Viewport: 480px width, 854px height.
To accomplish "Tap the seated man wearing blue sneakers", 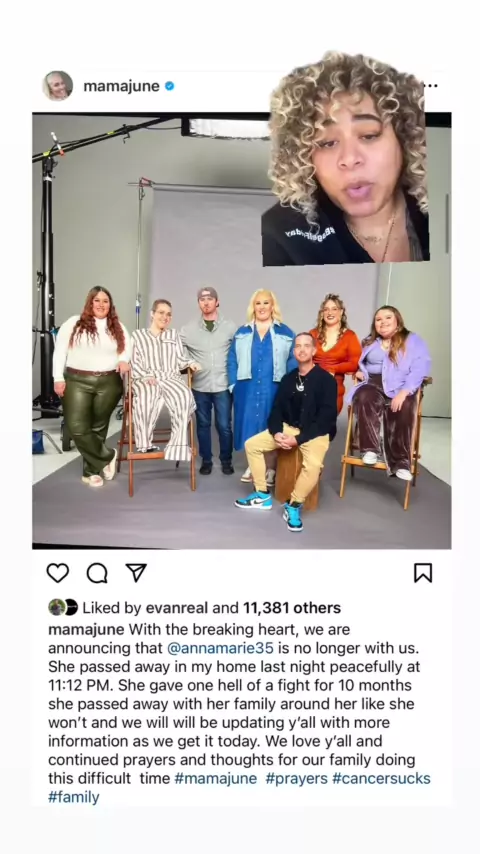I will 291,430.
